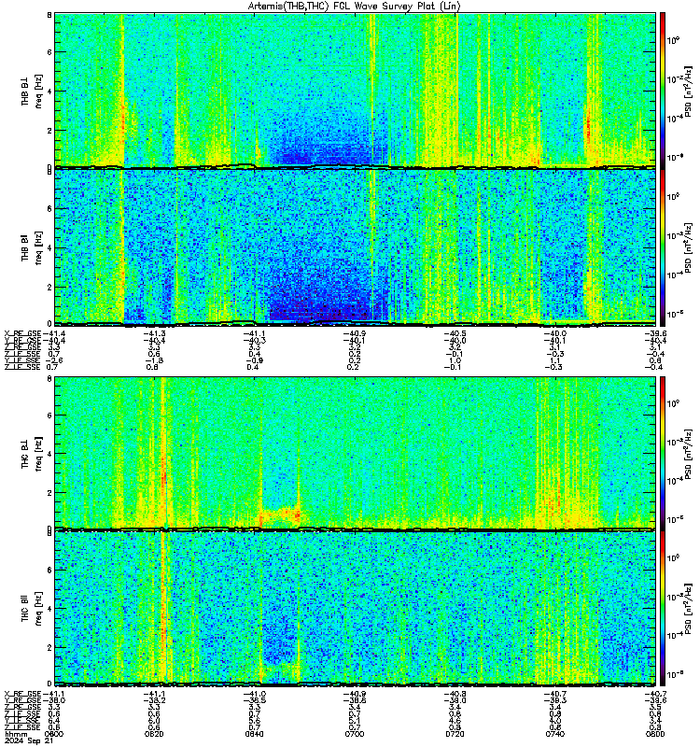Image resolution: width=700 pixels, height=747 pixels.
Task: Click inside the THB B-perpendicular spectrogram panel
Action: coord(355,90)
